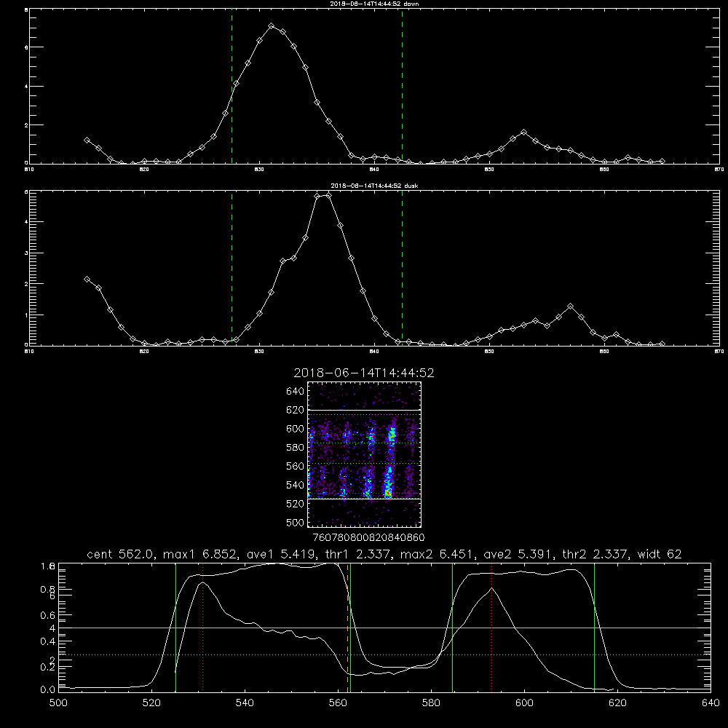Click the bottom plot y-axis label "0.4"
Image resolution: width=728 pixels, height=728 pixels.
pyautogui.click(x=47, y=641)
